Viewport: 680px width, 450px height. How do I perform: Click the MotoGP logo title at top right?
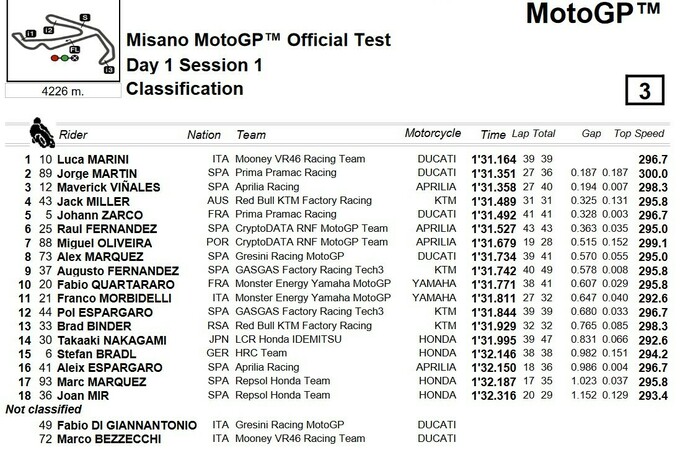(x=592, y=14)
